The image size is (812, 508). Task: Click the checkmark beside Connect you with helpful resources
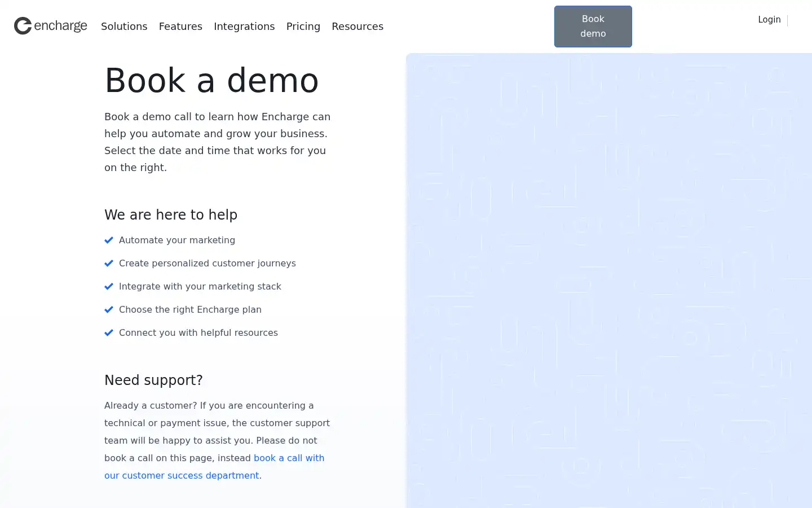pyautogui.click(x=109, y=333)
